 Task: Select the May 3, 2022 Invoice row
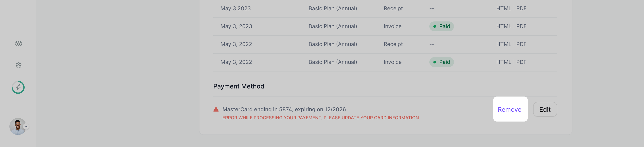(x=385, y=62)
